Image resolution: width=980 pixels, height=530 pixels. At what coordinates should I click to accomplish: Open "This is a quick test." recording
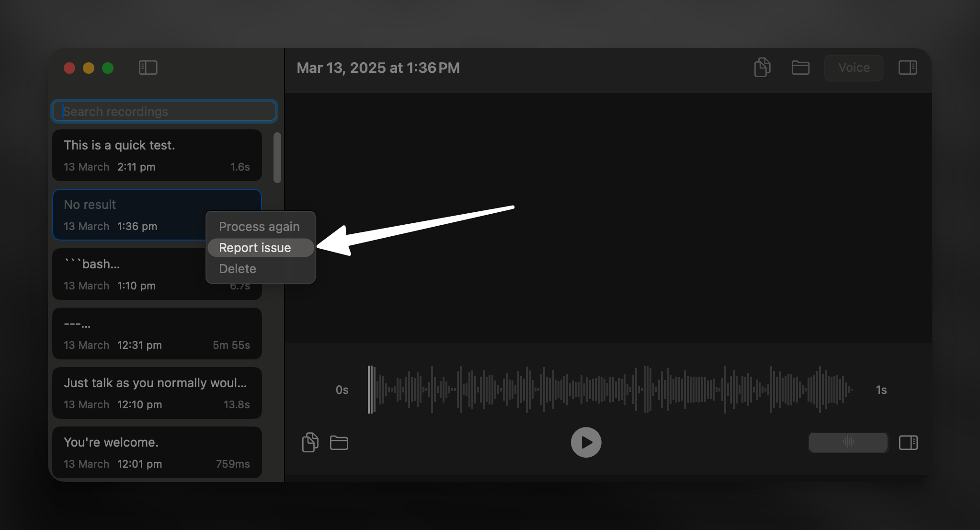coord(157,155)
